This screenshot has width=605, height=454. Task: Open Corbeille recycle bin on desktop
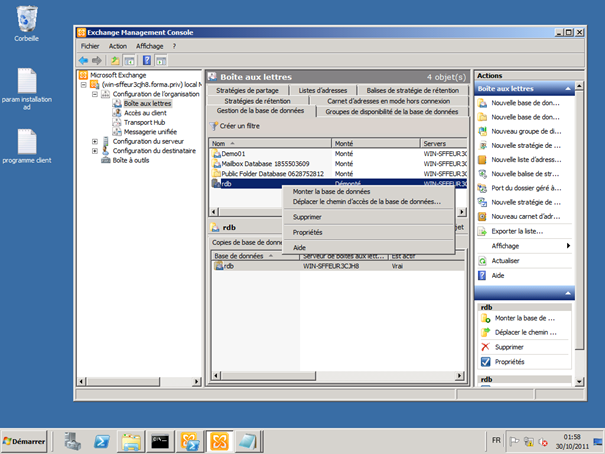[27, 23]
